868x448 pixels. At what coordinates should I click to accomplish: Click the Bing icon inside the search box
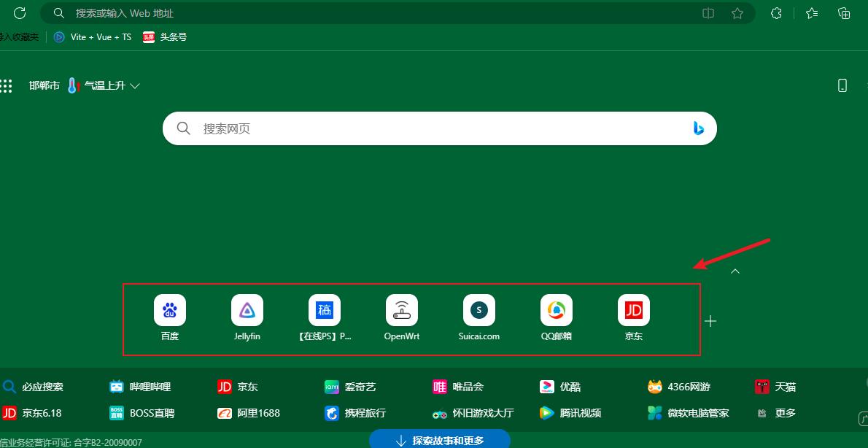tap(698, 128)
